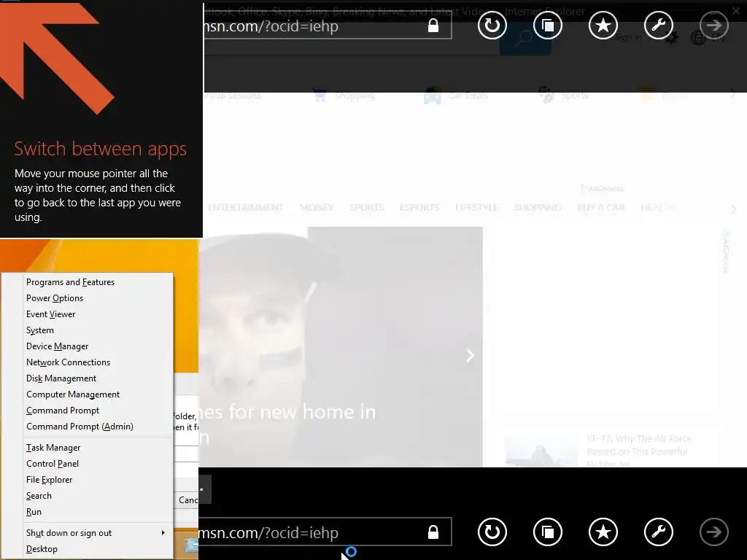
Task: Open the ESPORTS category link
Action: coord(419,207)
